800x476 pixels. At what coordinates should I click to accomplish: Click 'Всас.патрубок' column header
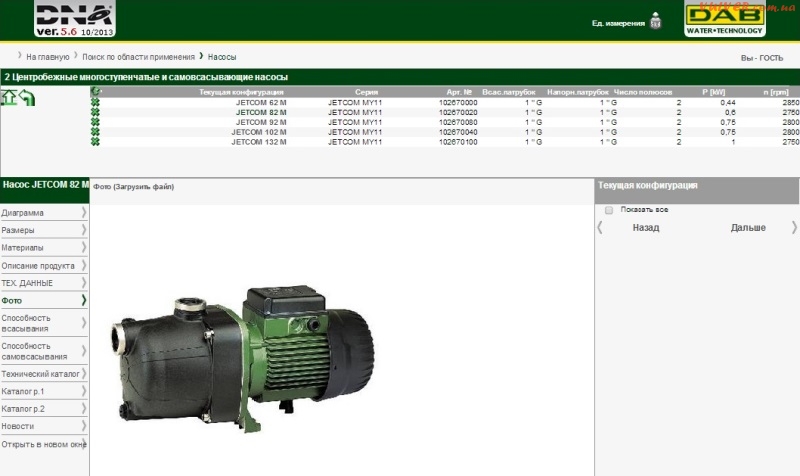509,92
